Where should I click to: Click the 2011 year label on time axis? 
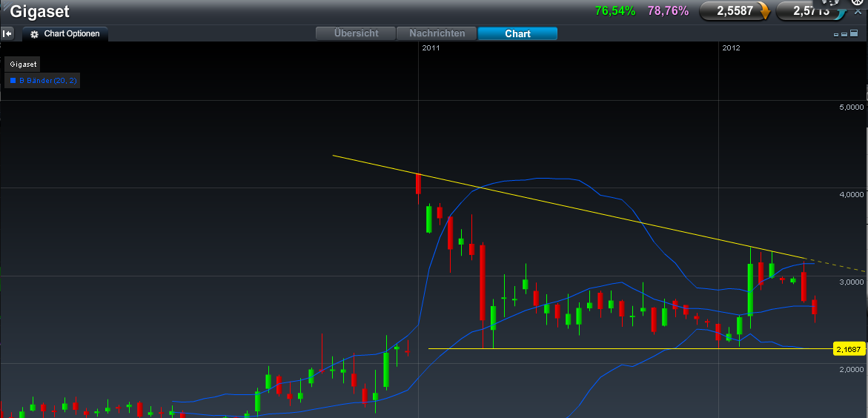[x=431, y=48]
